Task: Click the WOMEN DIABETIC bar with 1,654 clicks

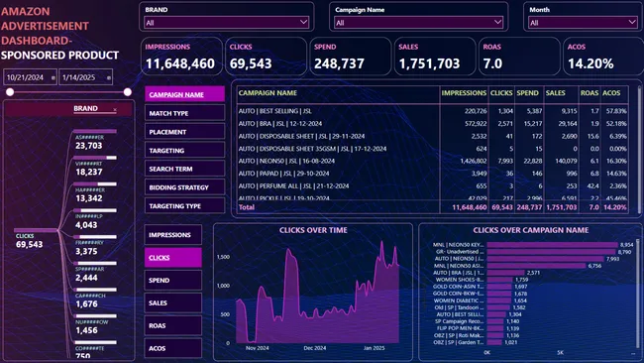Action: [x=499, y=301]
